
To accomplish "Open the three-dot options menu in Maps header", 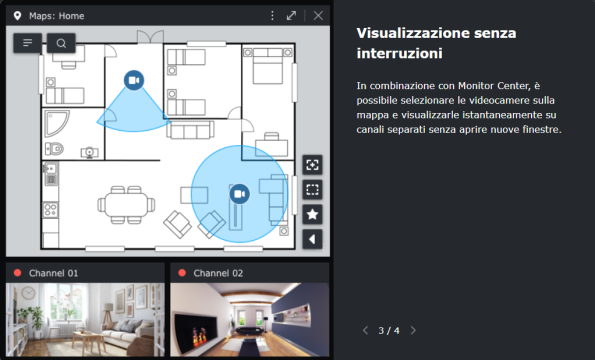I will pyautogui.click(x=272, y=16).
